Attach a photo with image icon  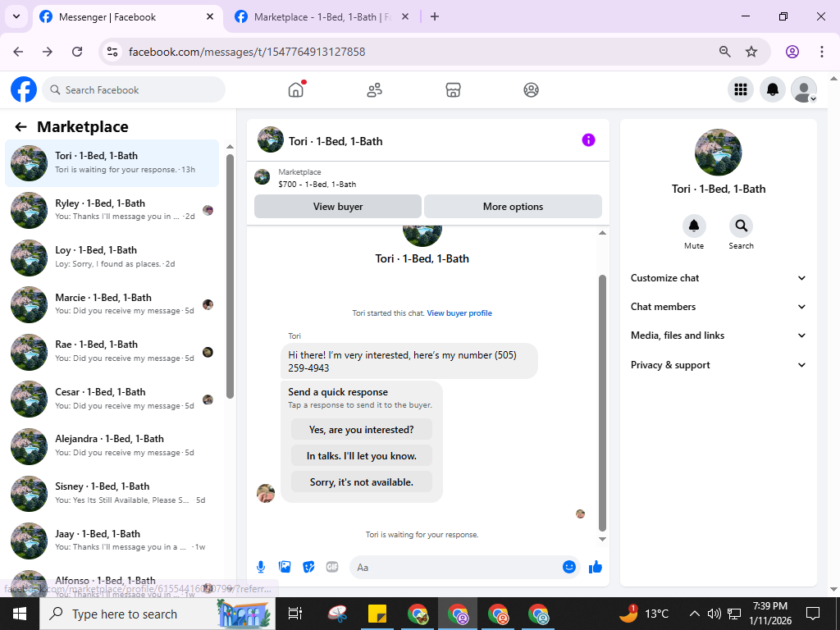[x=285, y=567]
